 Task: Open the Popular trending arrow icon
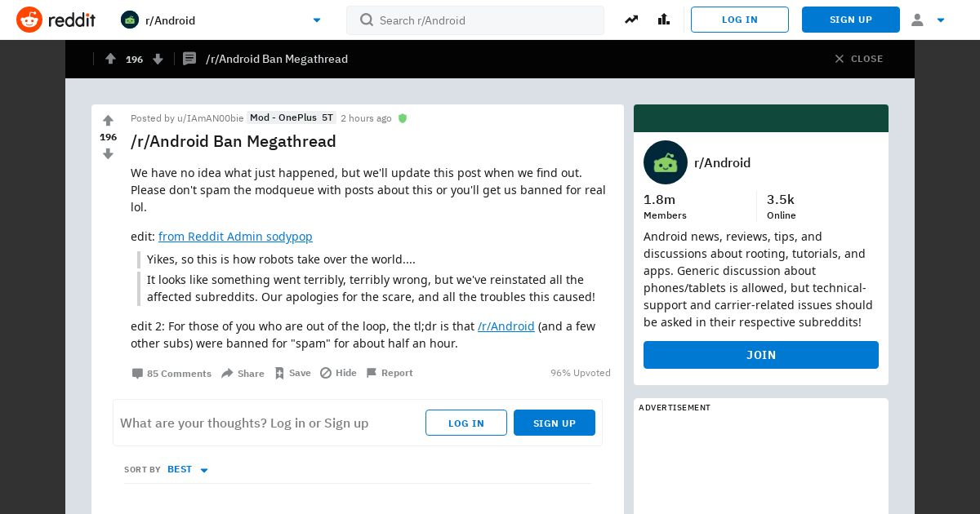pos(631,20)
